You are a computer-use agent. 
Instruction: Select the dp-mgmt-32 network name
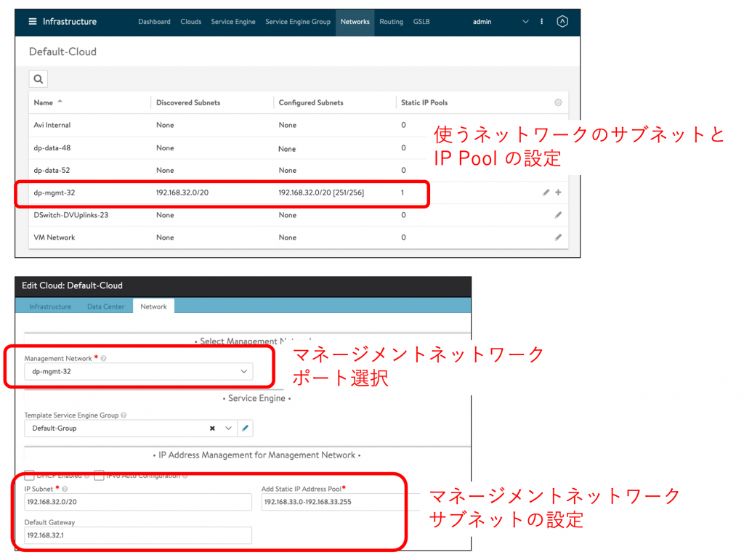pyautogui.click(x=54, y=192)
